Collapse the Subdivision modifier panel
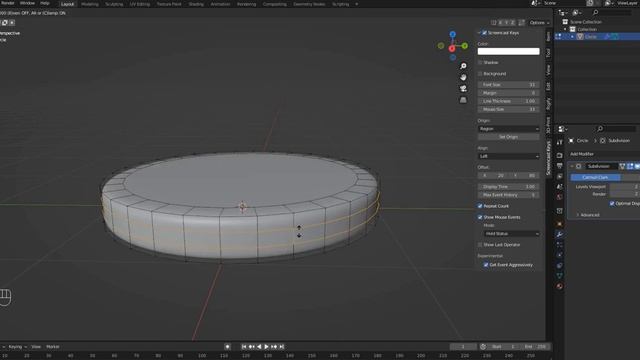 [572, 166]
